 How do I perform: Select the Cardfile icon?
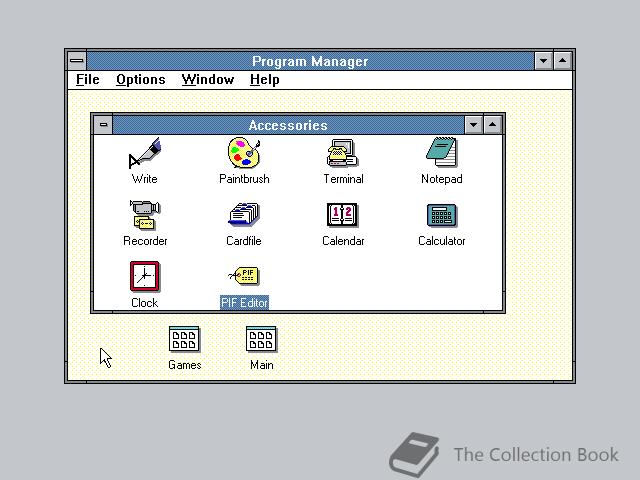pyautogui.click(x=244, y=214)
